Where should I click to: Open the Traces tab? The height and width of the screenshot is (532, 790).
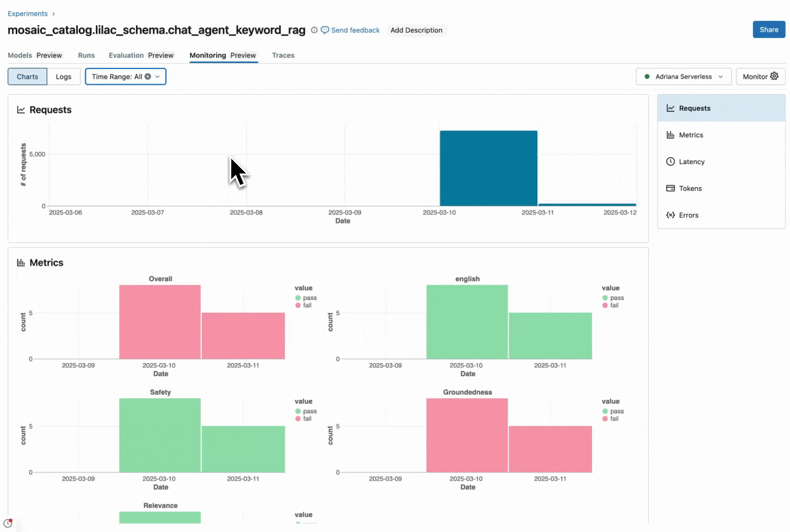coord(283,55)
